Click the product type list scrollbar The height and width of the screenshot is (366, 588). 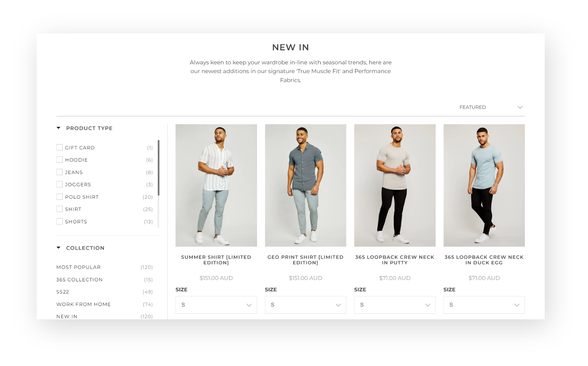coord(158,168)
